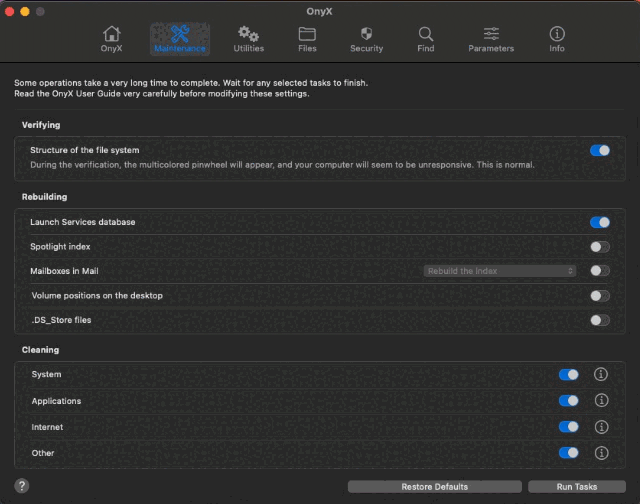The image size is (640, 504).
Task: Turn off Launch Services database toggle
Action: (599, 222)
